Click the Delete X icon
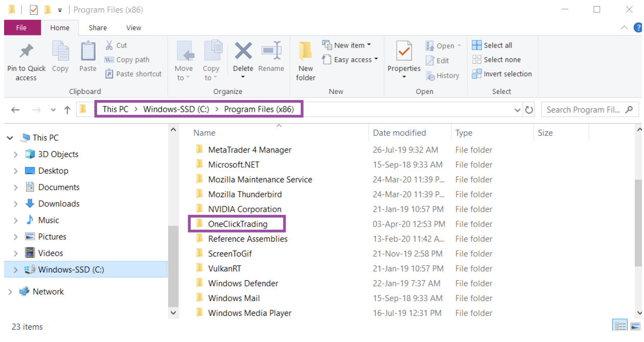Screen dimensions: 644x342 [x=243, y=51]
